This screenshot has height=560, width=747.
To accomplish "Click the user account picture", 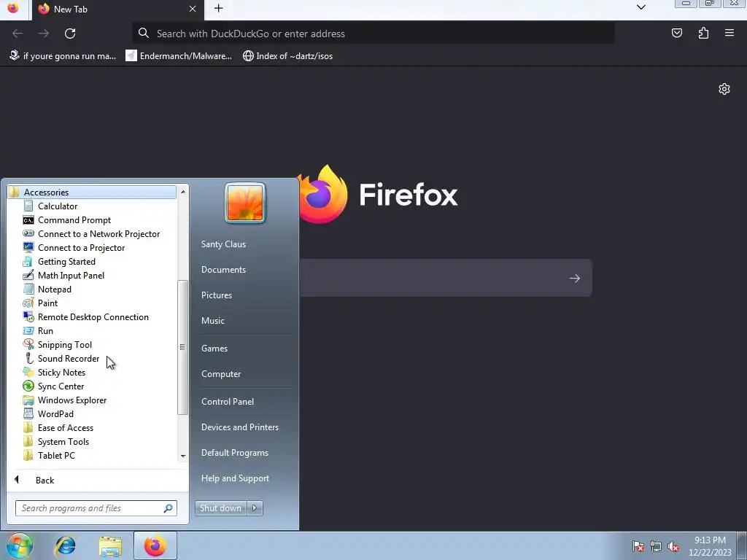I will coord(245,203).
